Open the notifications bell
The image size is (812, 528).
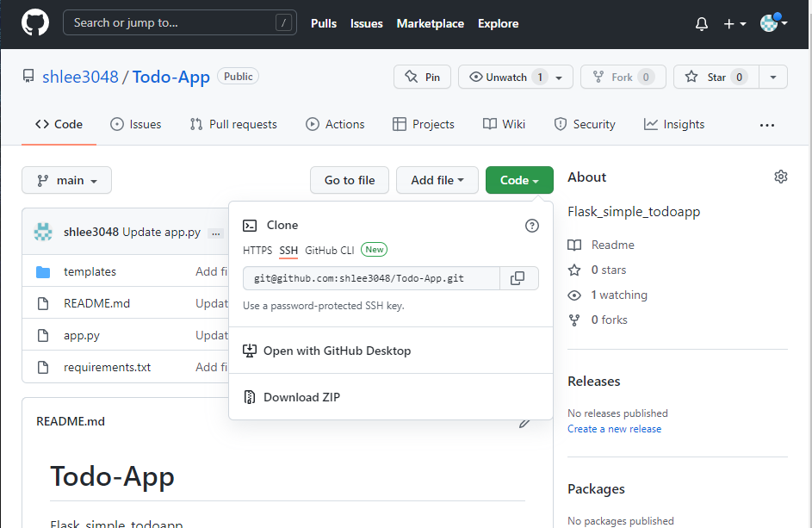point(701,24)
